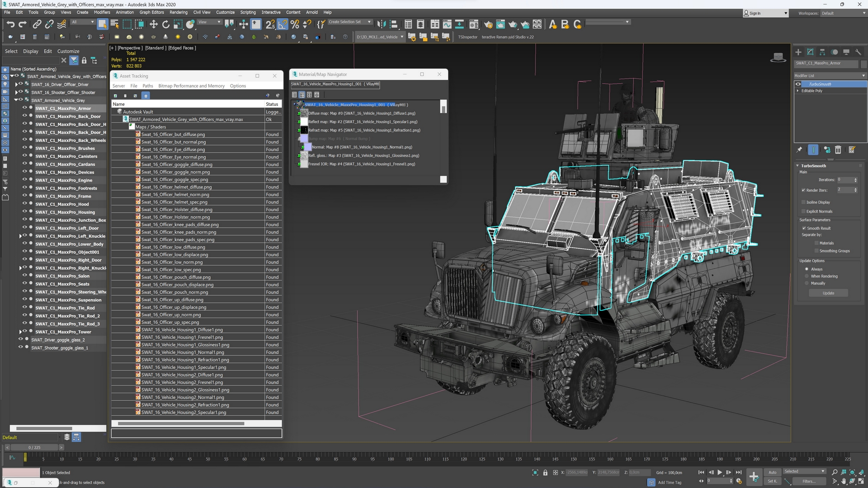Open the Sign In dropdown
The height and width of the screenshot is (488, 868).
(765, 13)
